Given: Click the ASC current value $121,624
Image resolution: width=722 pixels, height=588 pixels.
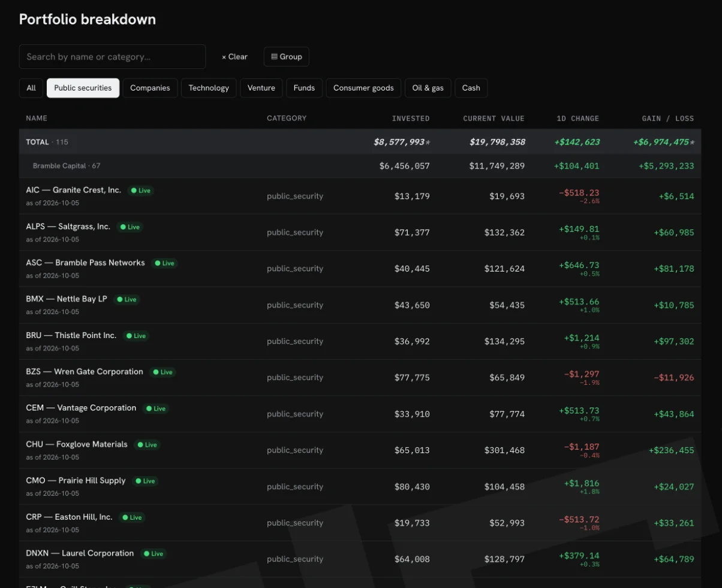Looking at the screenshot, I should pyautogui.click(x=504, y=269).
